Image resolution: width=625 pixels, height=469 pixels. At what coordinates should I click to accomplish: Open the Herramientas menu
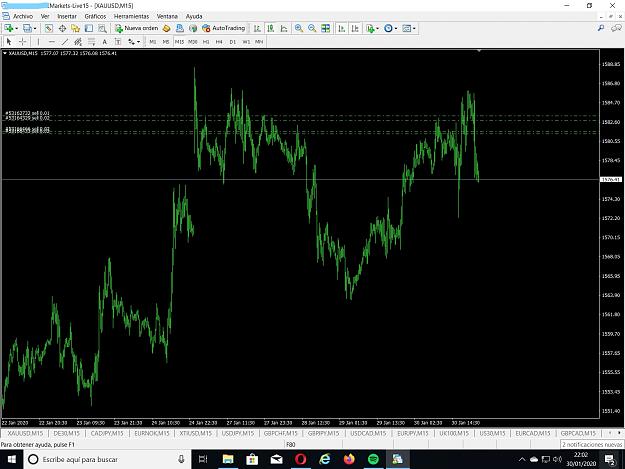[132, 16]
